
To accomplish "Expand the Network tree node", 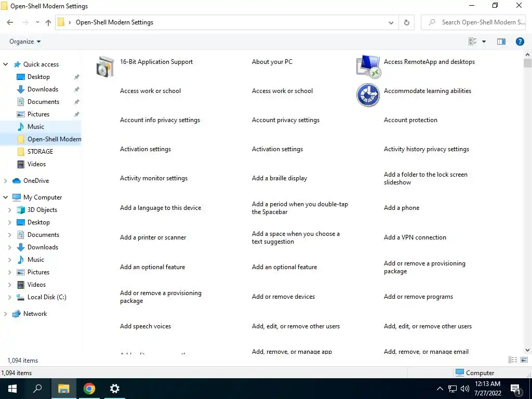I will tap(5, 314).
